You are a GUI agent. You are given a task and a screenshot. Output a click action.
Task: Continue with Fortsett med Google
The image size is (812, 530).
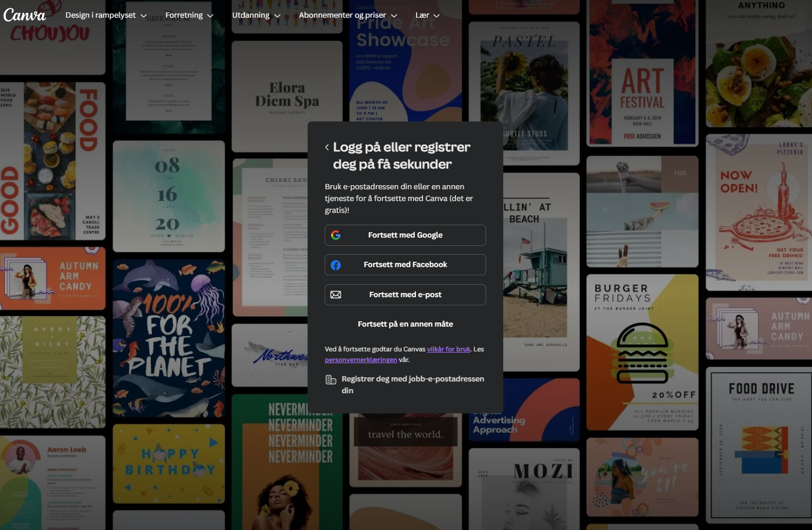pos(405,235)
